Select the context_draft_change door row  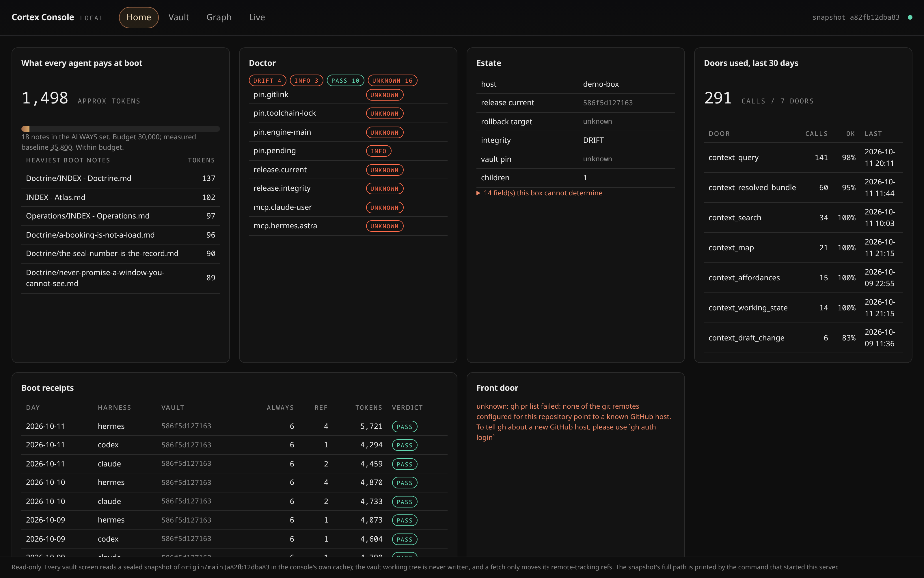coord(803,338)
